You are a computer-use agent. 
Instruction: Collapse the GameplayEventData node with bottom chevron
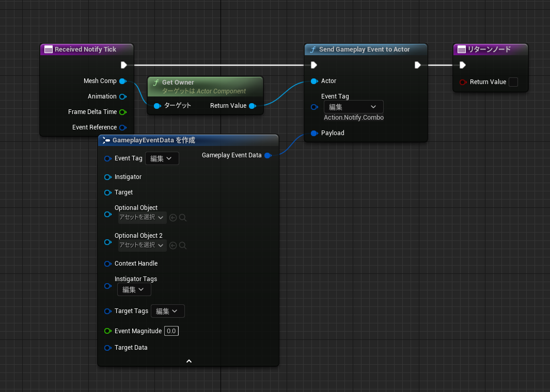188,361
